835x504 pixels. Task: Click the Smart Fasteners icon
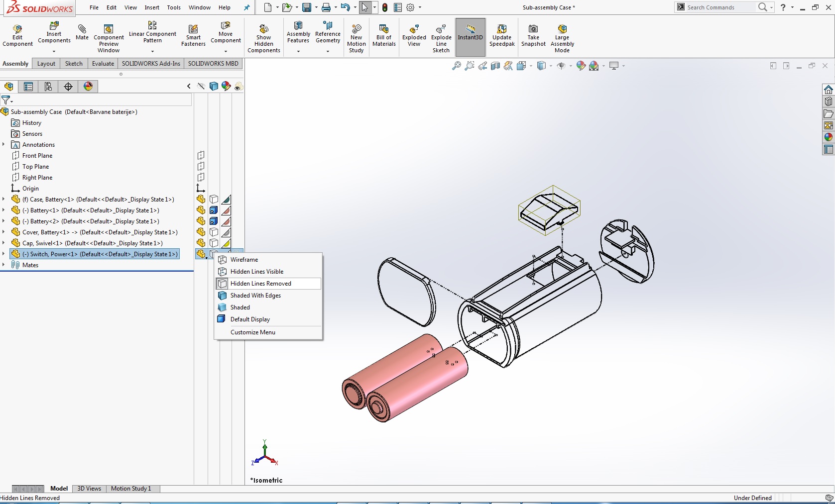[193, 35]
